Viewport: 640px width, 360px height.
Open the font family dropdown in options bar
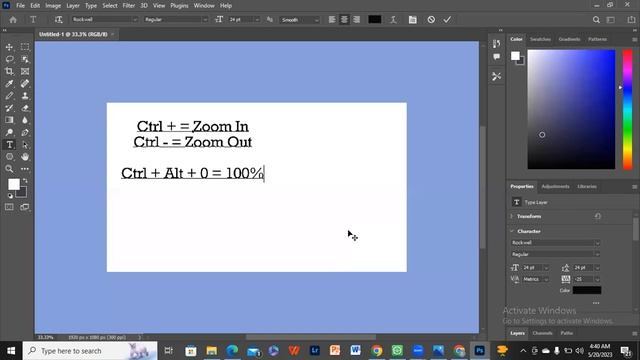coord(105,20)
